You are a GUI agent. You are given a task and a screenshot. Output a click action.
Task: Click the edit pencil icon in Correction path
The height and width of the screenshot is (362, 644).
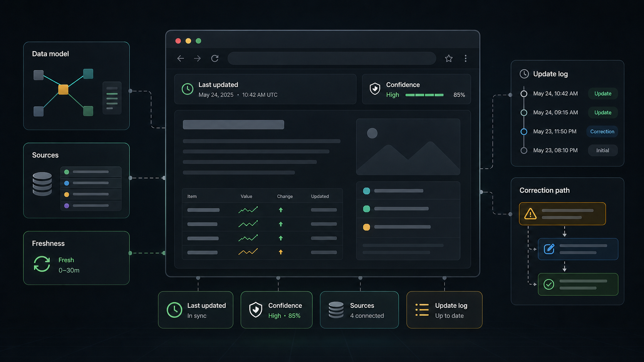point(549,249)
